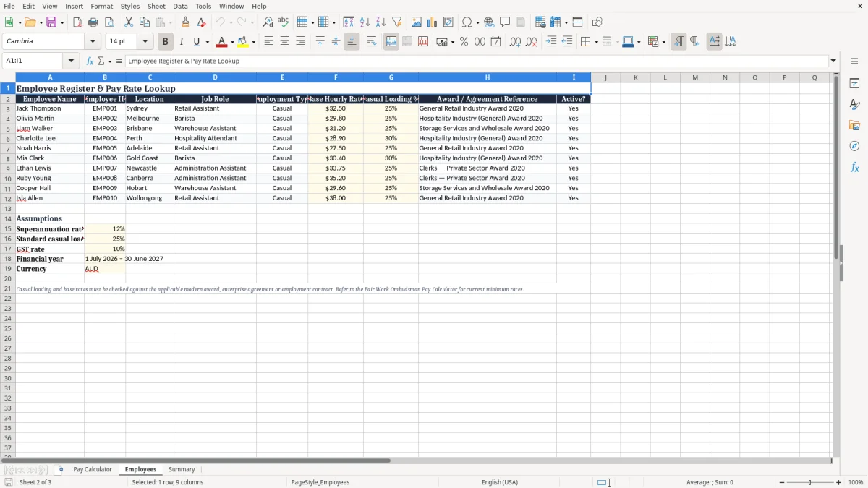Image resolution: width=868 pixels, height=488 pixels.
Task: Open the sidebar Styles panel icon
Action: click(x=854, y=104)
